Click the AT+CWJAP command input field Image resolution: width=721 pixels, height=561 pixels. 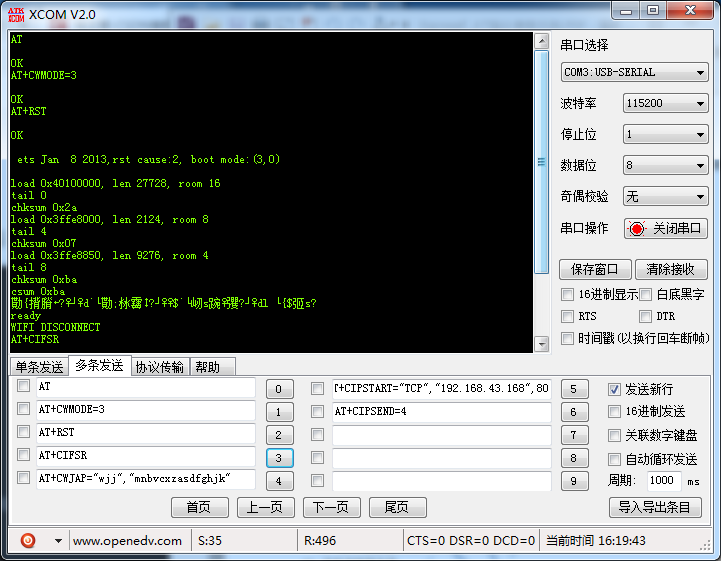tap(146, 479)
